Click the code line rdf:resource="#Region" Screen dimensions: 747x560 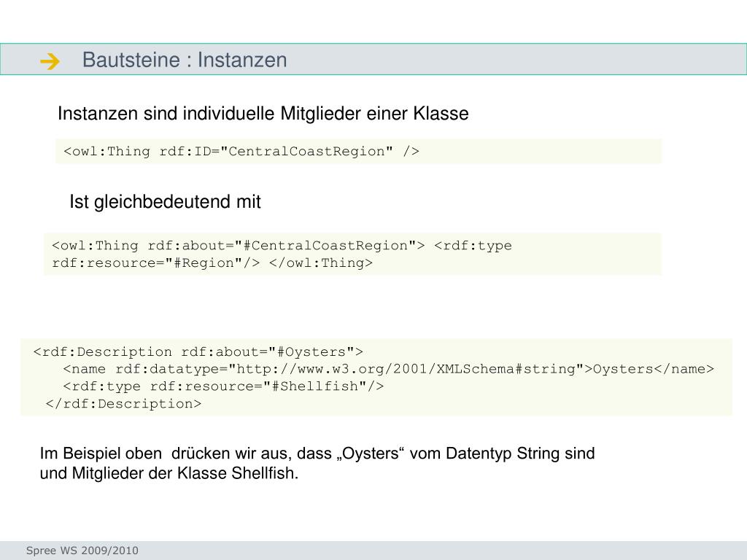[212, 262]
